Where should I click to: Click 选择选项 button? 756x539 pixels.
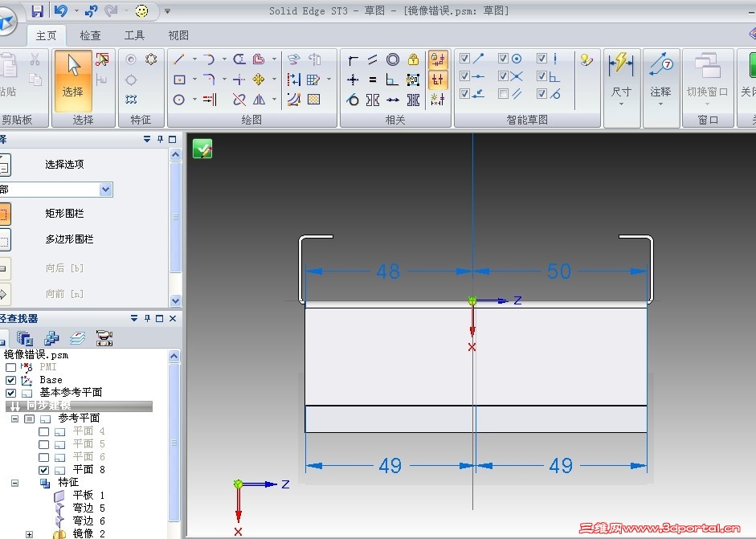click(x=64, y=165)
